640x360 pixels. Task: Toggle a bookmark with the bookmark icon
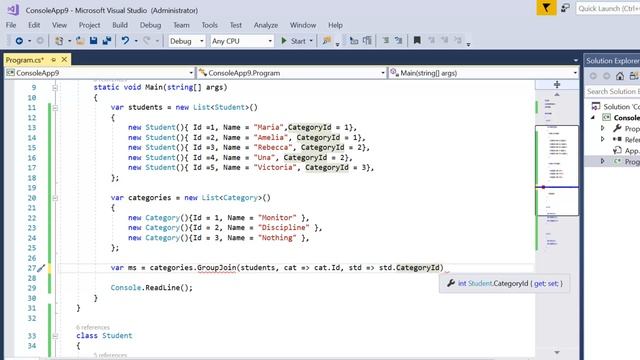[x=417, y=40]
